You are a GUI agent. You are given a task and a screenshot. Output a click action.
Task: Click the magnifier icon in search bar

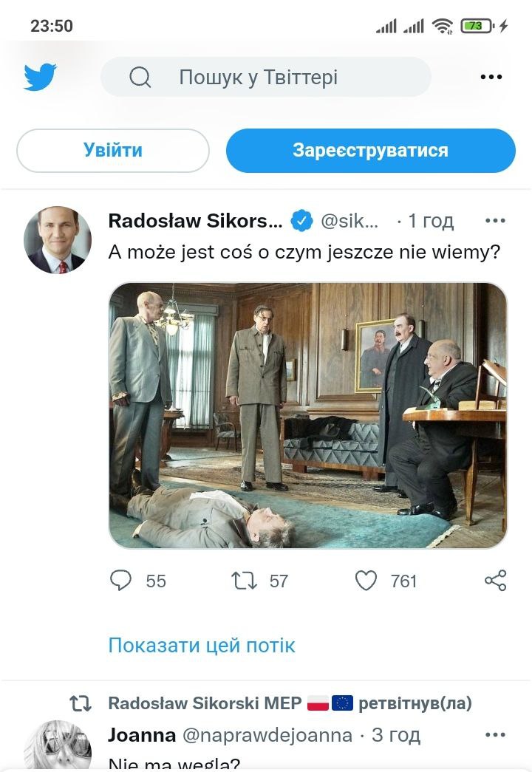pos(140,77)
